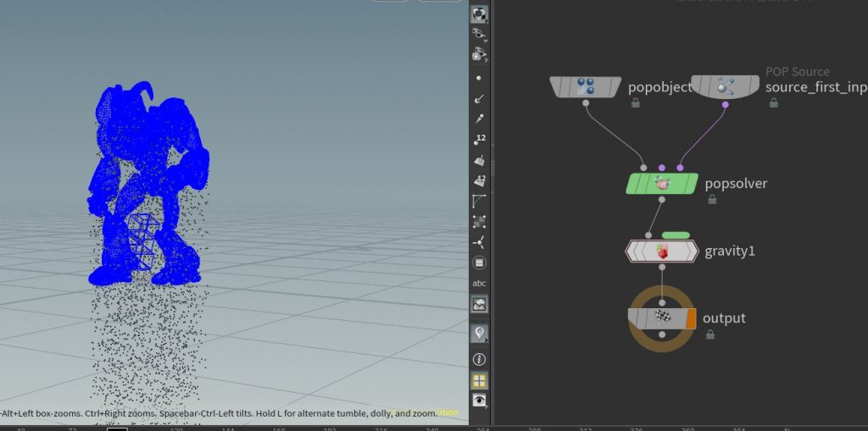Toggle the background image display icon
Image resolution: width=868 pixels, height=431 pixels.
coord(480,304)
